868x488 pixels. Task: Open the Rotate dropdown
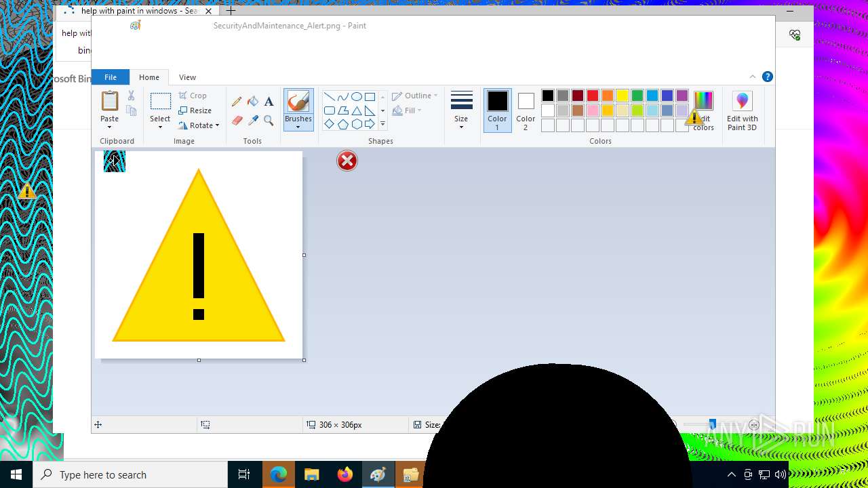point(199,125)
